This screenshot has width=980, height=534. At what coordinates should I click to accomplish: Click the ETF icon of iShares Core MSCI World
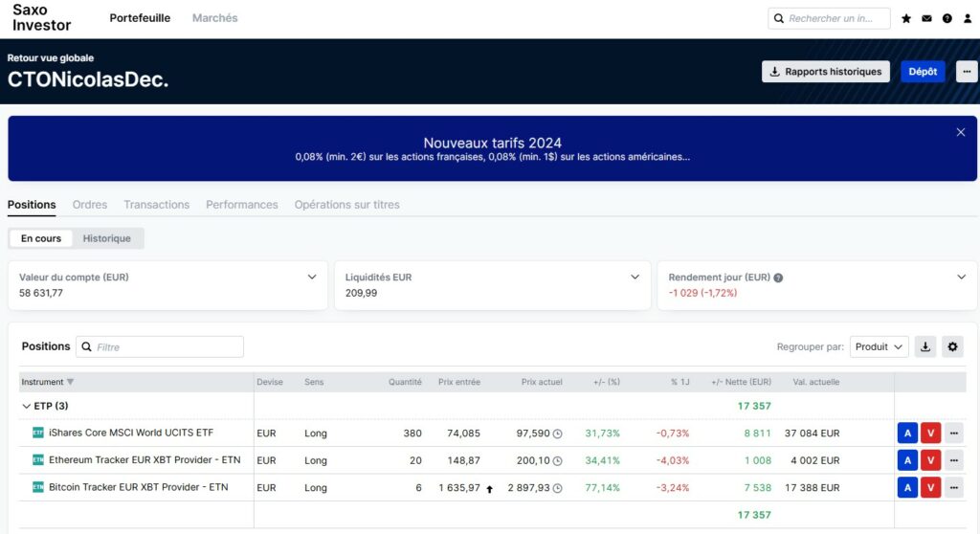pyautogui.click(x=38, y=433)
